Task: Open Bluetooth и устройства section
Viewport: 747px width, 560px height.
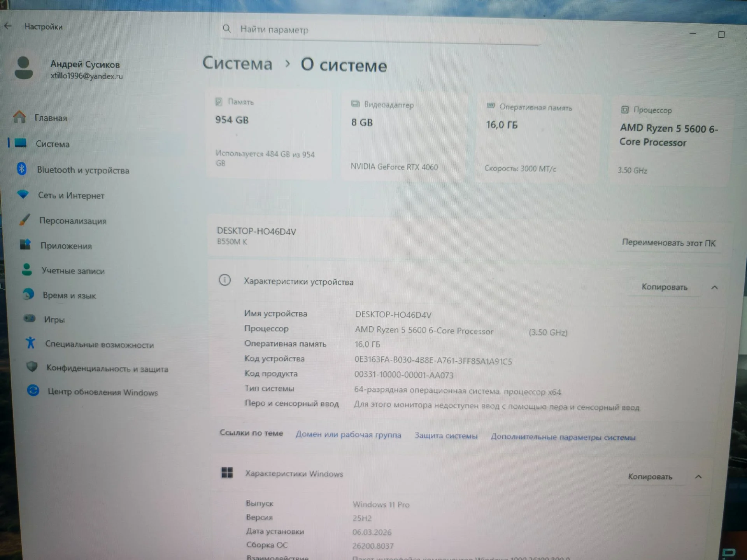Action: (x=83, y=170)
